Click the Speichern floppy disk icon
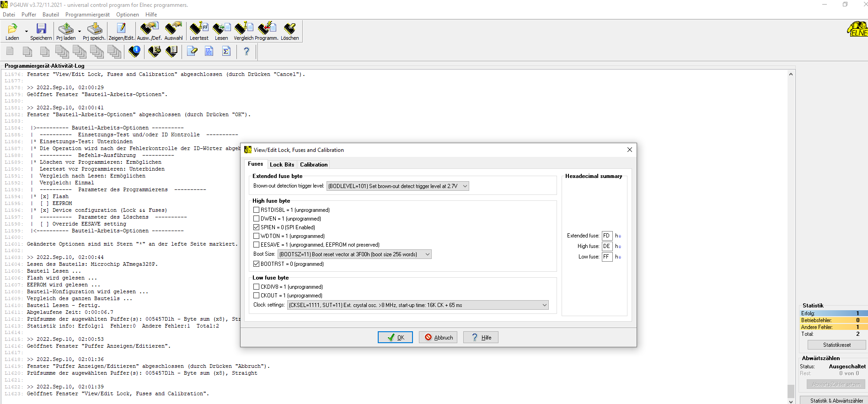The height and width of the screenshot is (404, 868). click(x=41, y=29)
